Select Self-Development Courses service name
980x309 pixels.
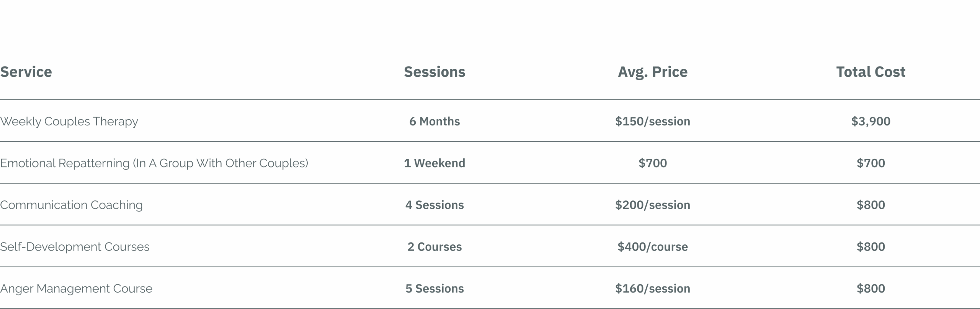point(75,247)
